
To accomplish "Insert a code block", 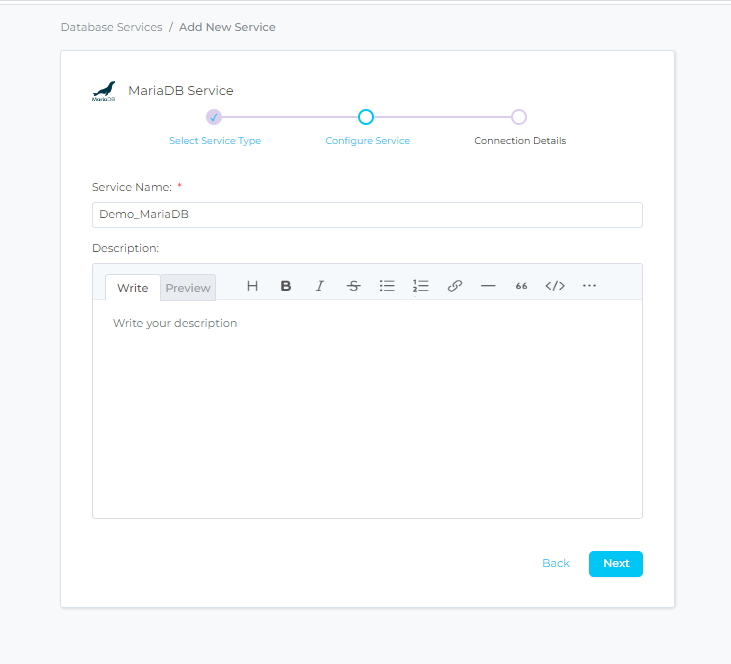I will [x=555, y=286].
